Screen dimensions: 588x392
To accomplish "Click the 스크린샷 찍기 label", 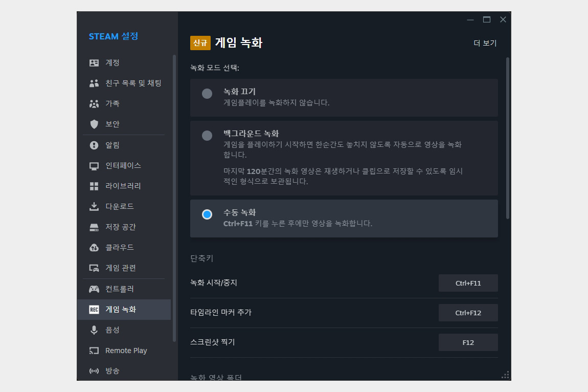I will tap(213, 342).
